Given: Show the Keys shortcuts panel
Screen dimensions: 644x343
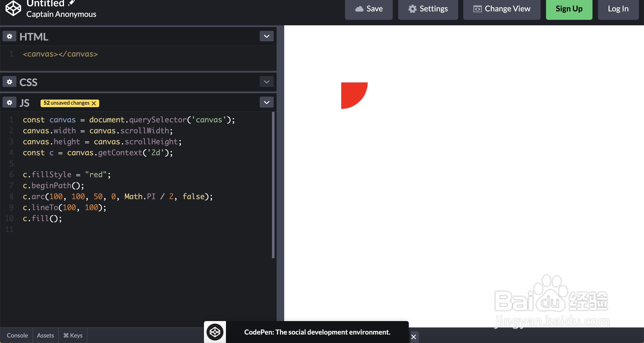Looking at the screenshot, I should click(73, 335).
